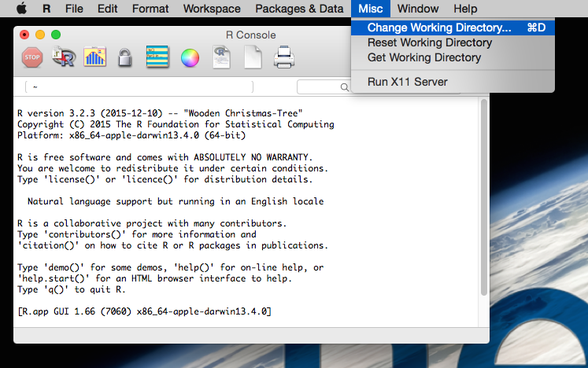Click the padlock authentication icon
588x368 pixels.
point(125,57)
